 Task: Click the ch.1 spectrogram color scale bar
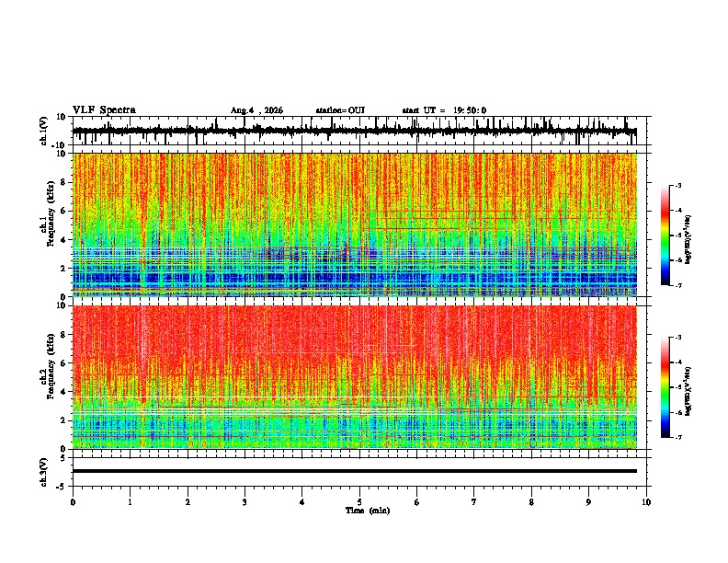point(665,236)
